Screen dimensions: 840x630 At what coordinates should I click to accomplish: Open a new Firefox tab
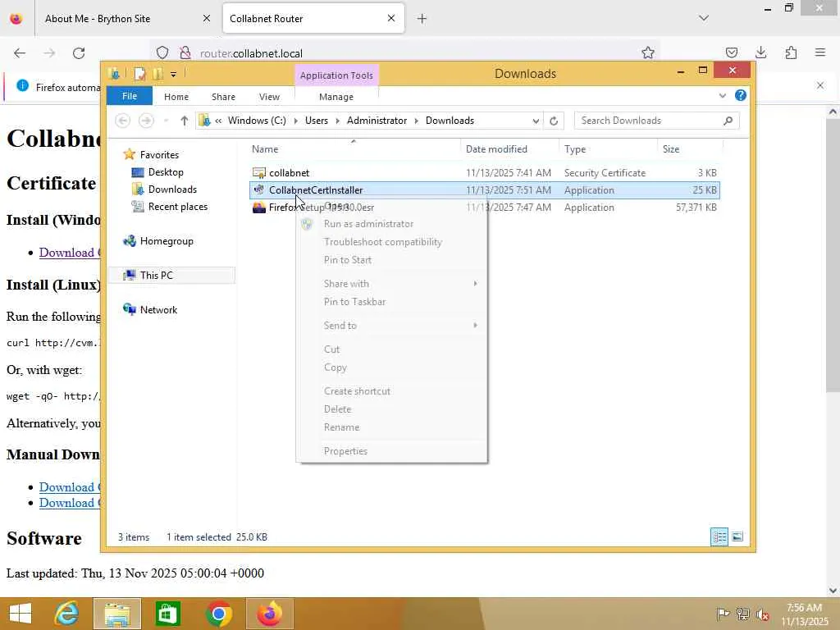(x=422, y=19)
